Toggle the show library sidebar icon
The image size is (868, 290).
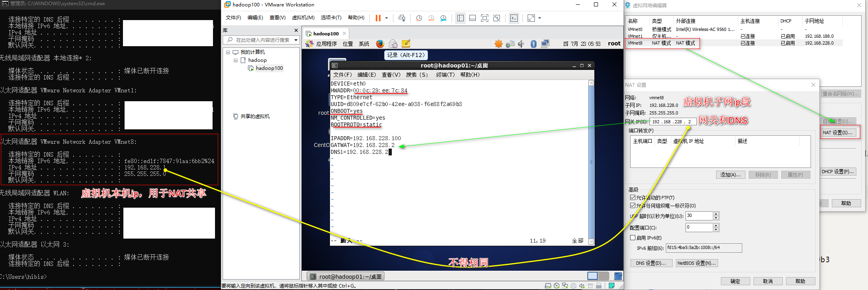pos(461,18)
